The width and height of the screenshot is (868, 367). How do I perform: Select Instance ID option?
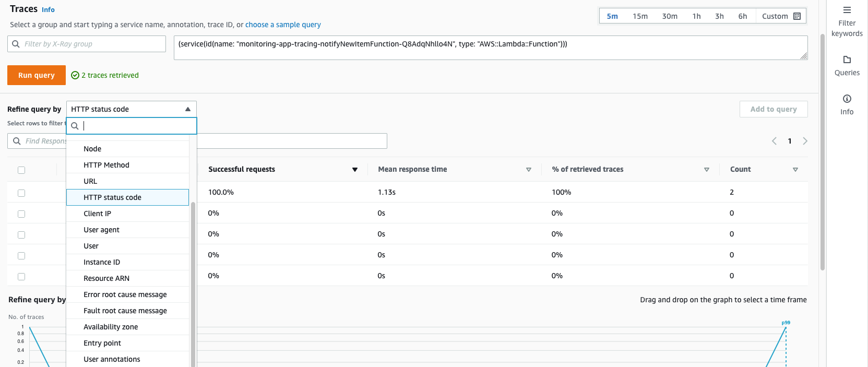127,262
